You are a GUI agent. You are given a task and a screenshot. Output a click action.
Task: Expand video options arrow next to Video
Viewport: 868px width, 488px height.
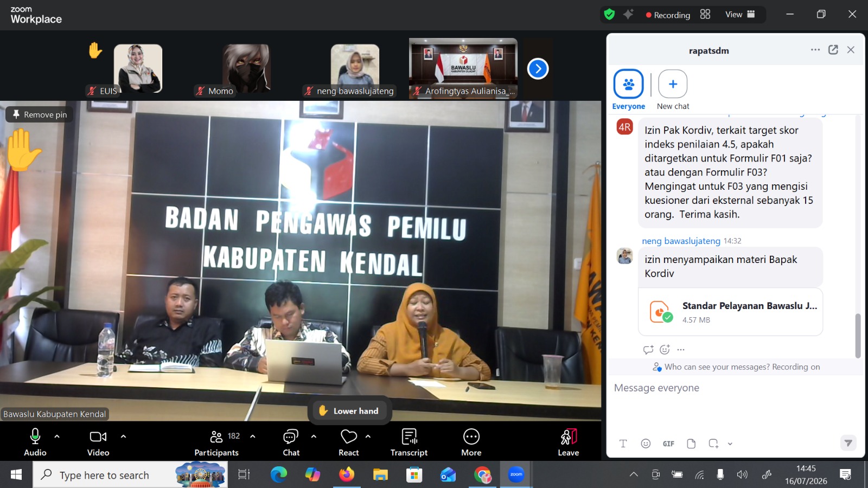pos(123,436)
